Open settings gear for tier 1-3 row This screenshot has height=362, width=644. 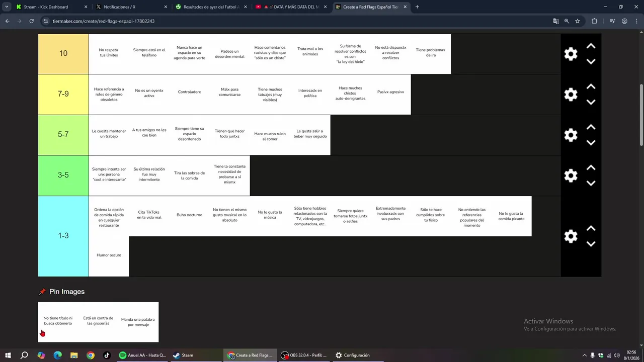pos(571,236)
